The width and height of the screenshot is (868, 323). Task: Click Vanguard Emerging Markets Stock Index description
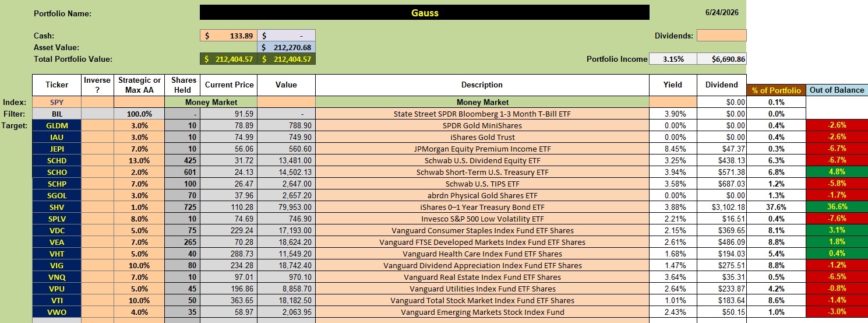[x=482, y=312]
